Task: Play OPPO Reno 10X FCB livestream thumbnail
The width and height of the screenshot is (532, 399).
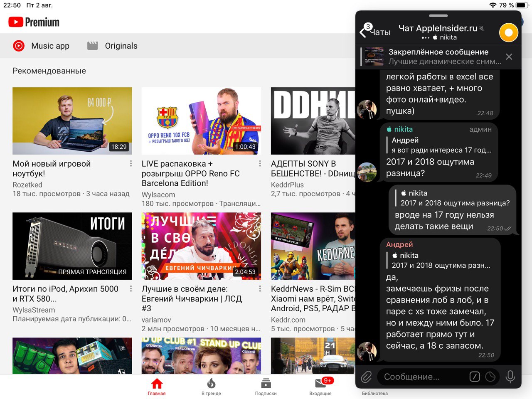Action: 202,121
